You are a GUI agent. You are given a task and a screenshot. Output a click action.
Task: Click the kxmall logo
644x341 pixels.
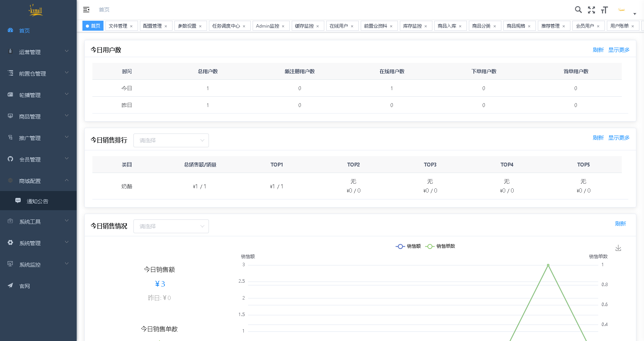36,10
